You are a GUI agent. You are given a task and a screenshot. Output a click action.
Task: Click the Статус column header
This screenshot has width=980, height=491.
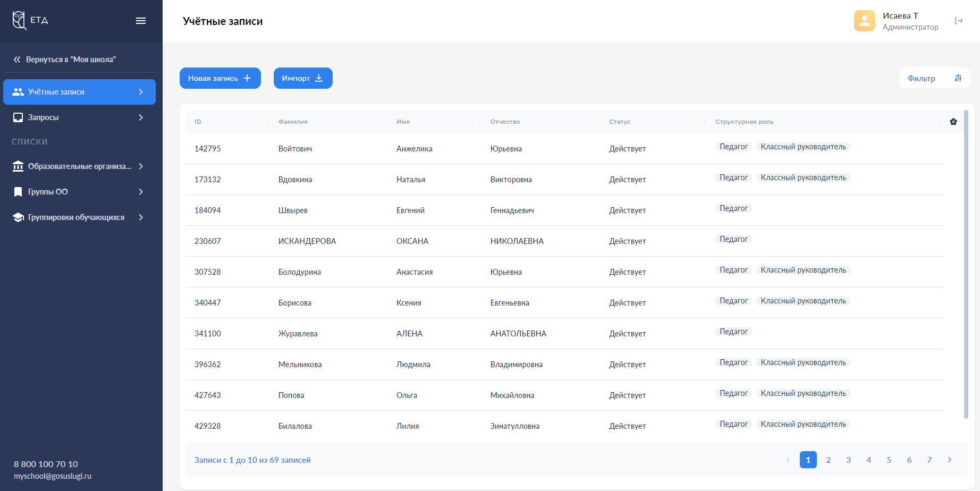coord(620,122)
